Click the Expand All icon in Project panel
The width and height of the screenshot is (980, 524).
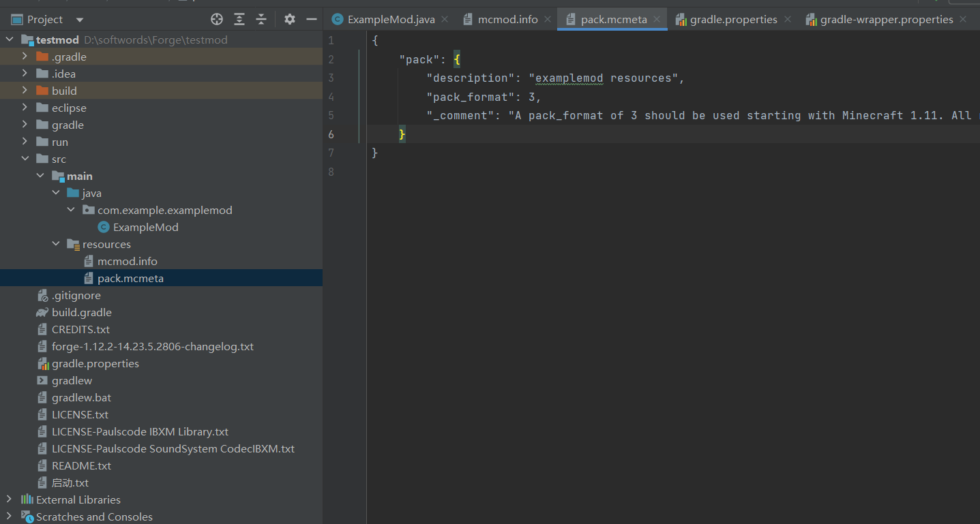click(239, 19)
